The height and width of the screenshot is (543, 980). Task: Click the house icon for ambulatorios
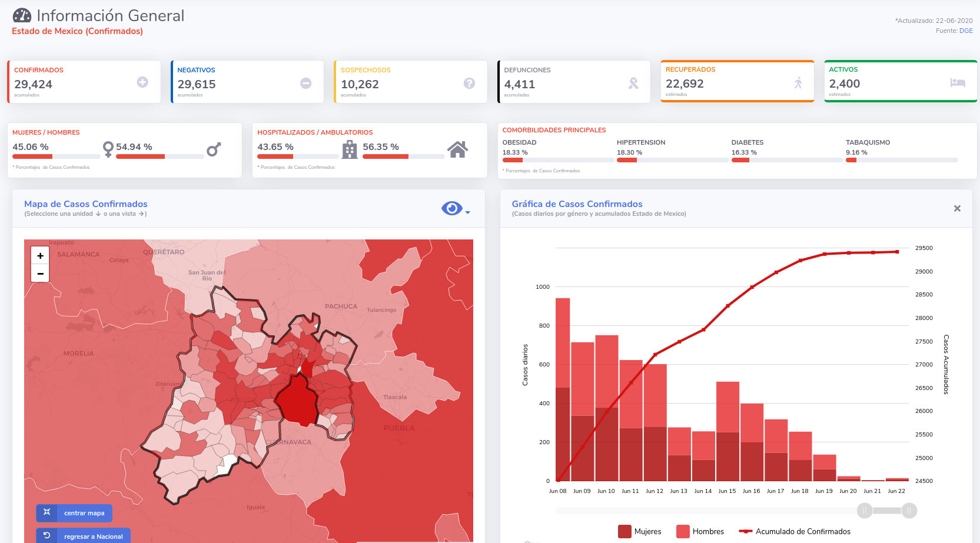pyautogui.click(x=458, y=149)
